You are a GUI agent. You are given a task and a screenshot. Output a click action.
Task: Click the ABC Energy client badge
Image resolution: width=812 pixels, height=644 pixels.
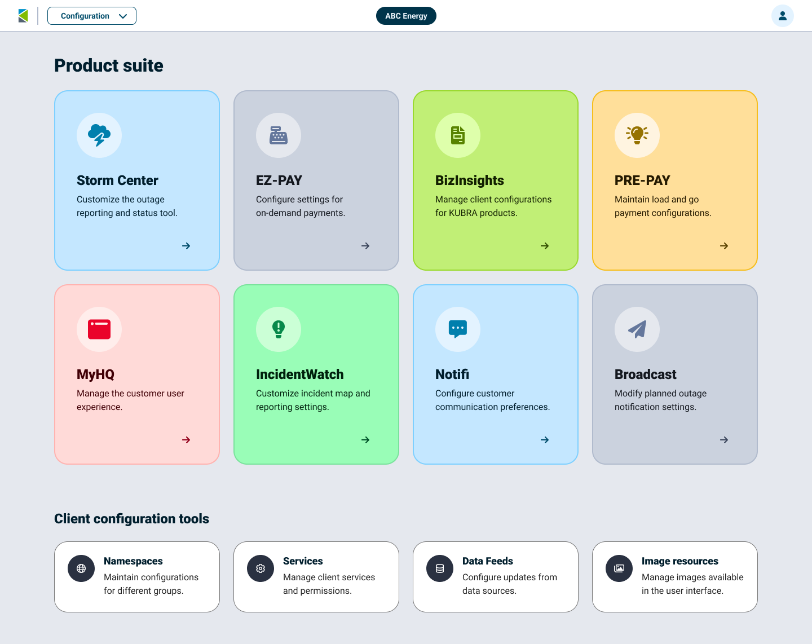406,16
